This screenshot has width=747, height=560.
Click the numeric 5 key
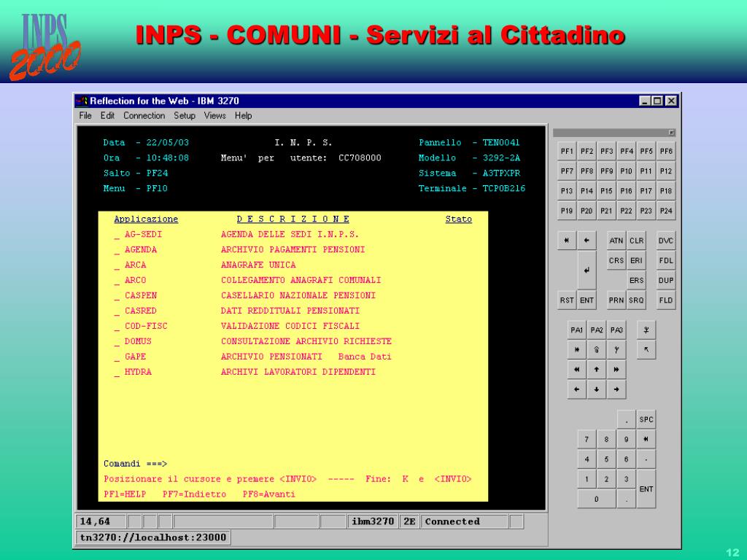pyautogui.click(x=606, y=459)
